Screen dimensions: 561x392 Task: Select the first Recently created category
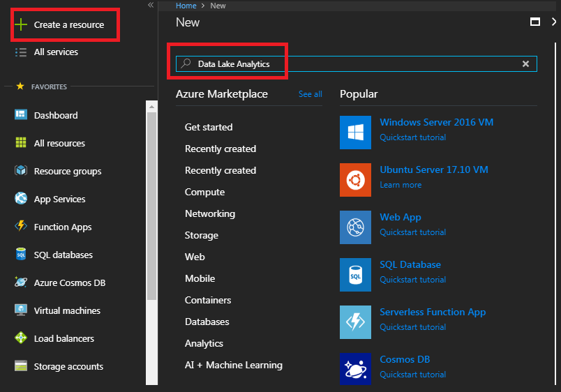click(x=220, y=149)
